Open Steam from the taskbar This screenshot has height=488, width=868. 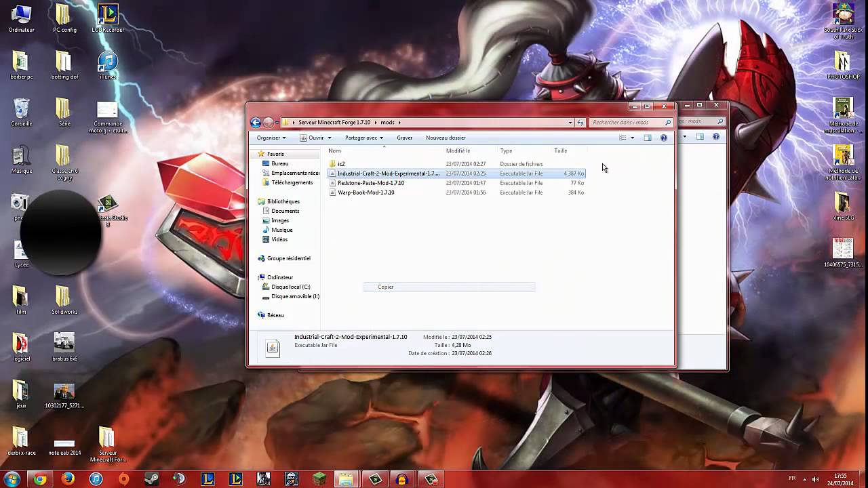(151, 479)
